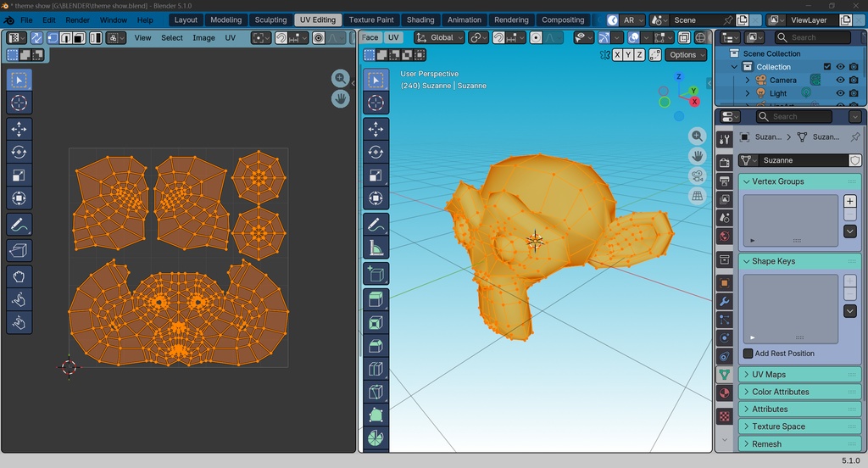Screen dimensions: 868x468
Task: Select the Move tool in 3D viewport
Action: click(x=376, y=129)
